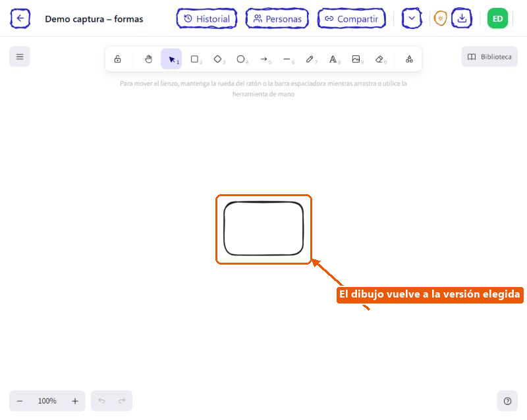Reset zoom by clicking 100%
This screenshot has width=527, height=420.
point(47,401)
